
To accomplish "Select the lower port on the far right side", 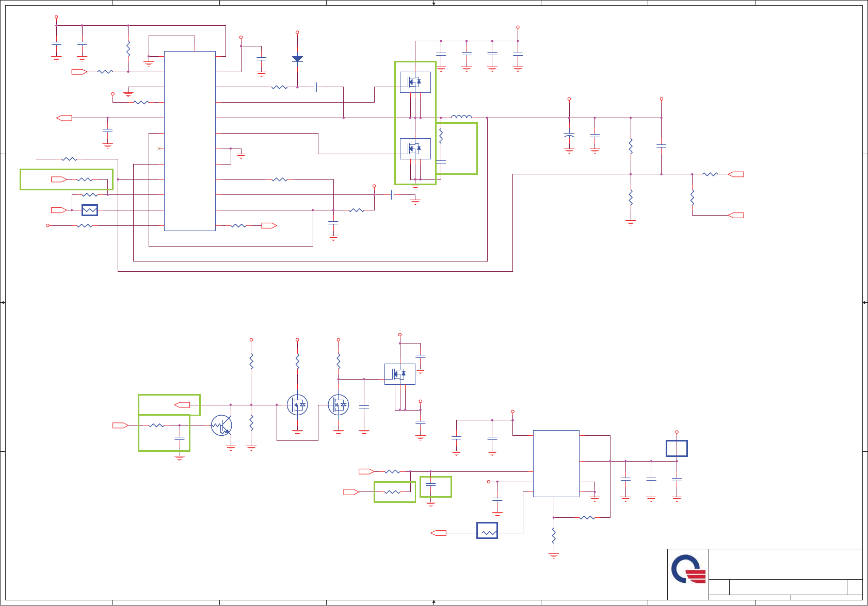I will [x=736, y=216].
